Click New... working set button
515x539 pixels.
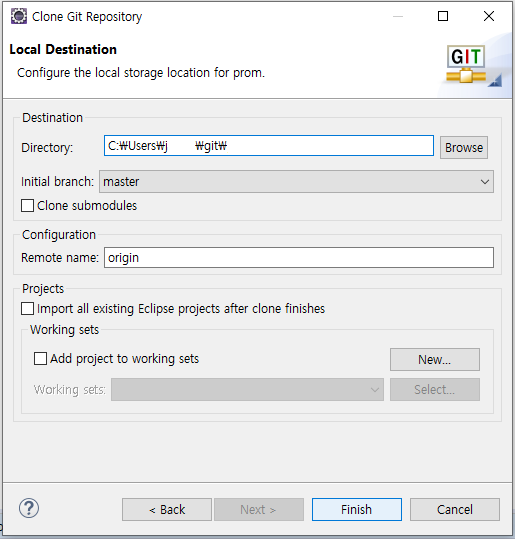435,359
